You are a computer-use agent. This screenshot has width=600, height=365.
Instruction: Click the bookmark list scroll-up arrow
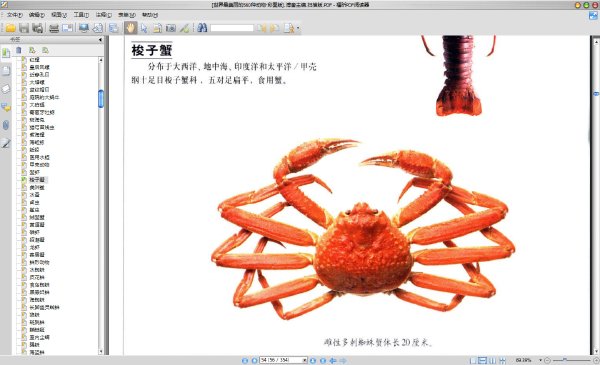(101, 60)
